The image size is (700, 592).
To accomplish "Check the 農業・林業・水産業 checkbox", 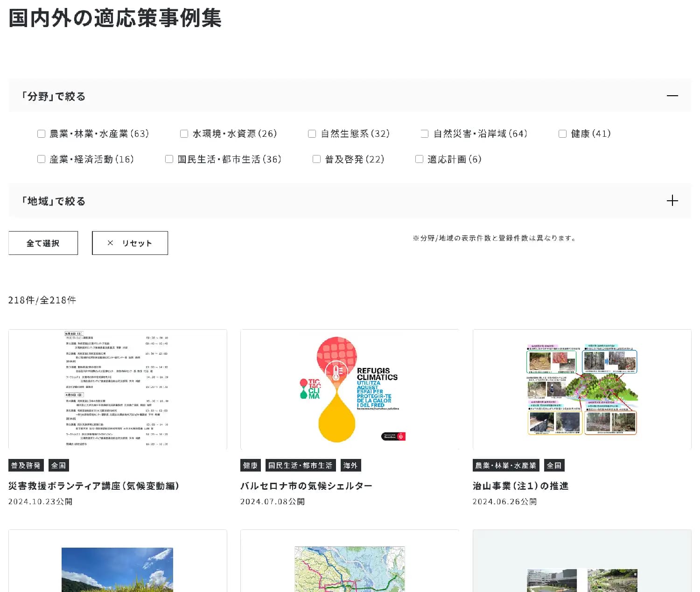I will pyautogui.click(x=42, y=134).
